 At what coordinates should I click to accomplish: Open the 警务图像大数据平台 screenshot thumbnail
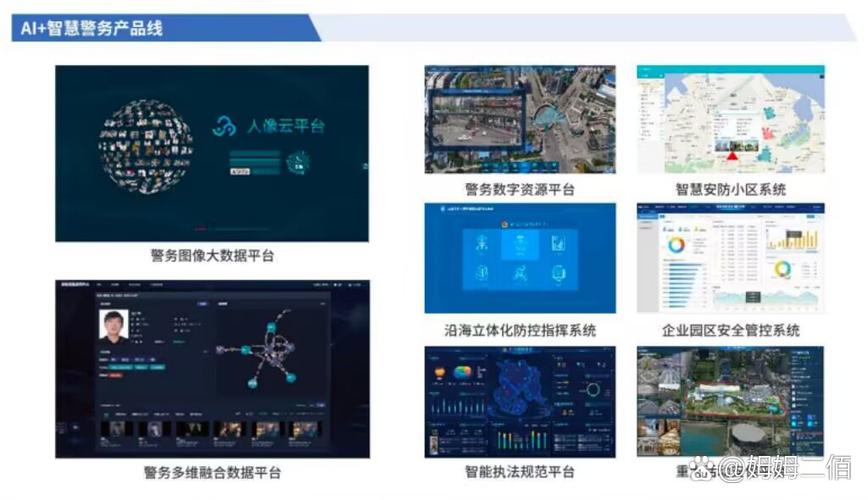(x=212, y=153)
